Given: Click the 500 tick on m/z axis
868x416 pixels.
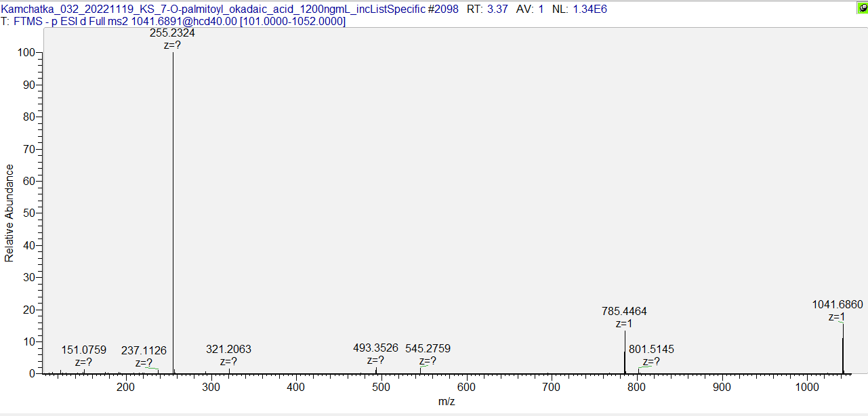Looking at the screenshot, I should [381, 388].
